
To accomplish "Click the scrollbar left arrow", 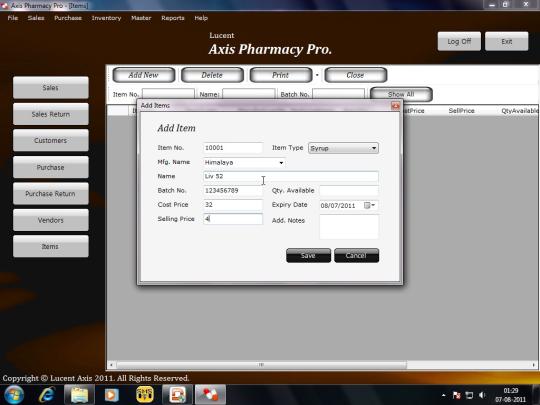I will point(111,365).
